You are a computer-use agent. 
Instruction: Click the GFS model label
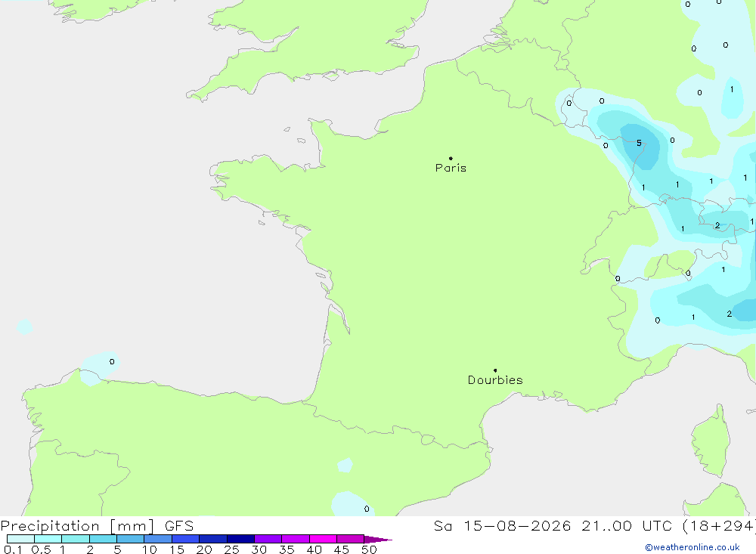pyautogui.click(x=179, y=526)
